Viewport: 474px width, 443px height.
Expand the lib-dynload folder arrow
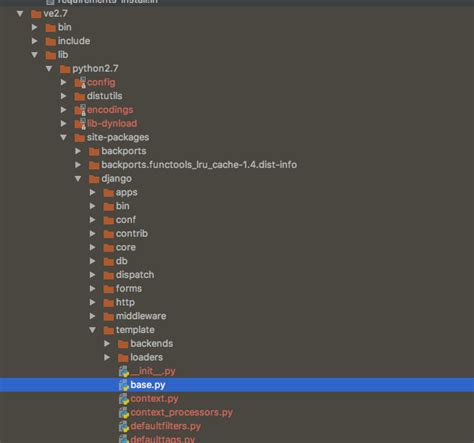pyautogui.click(x=64, y=123)
